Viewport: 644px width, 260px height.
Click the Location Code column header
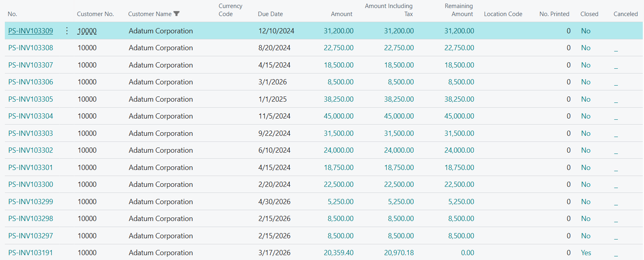[503, 14]
